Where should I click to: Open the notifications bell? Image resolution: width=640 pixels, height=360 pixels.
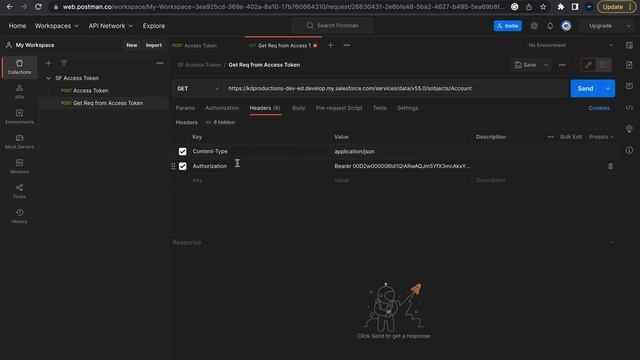[x=550, y=26]
